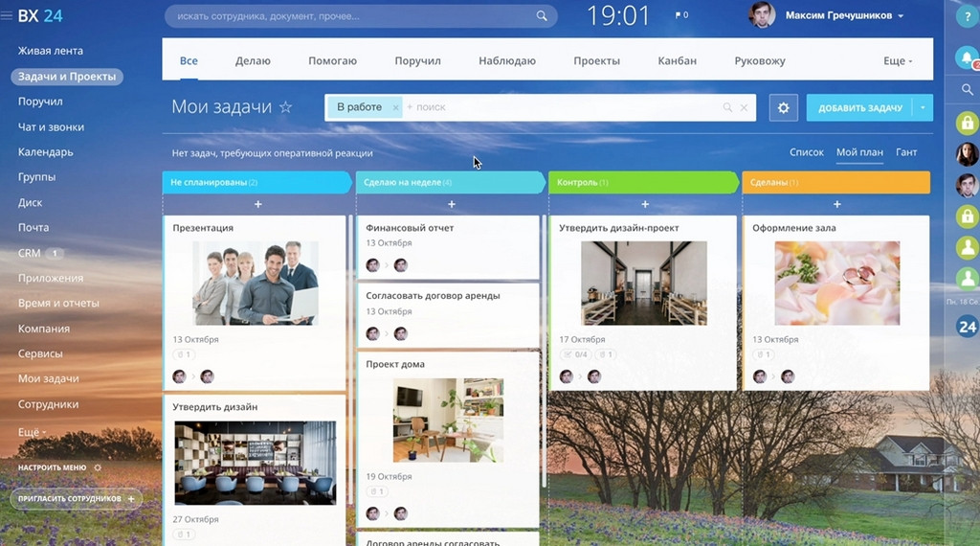Click the Добавить задачу button
This screenshot has width=980, height=546.
[x=859, y=107]
